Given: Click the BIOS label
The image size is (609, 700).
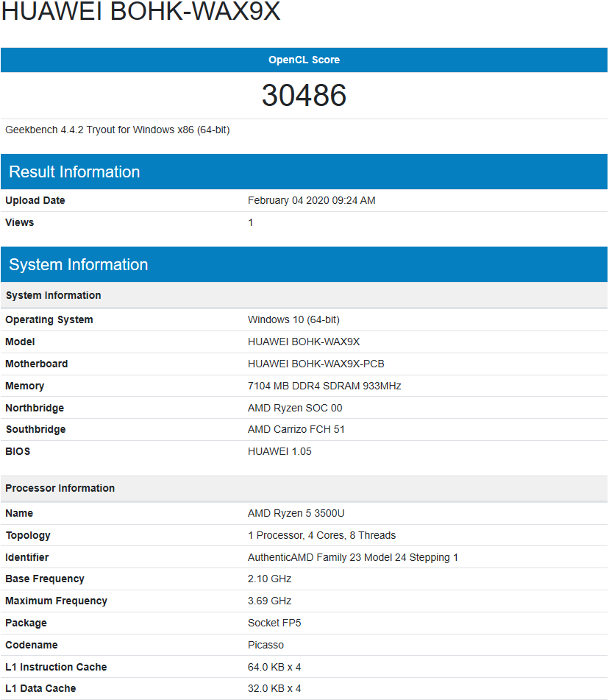Looking at the screenshot, I should [x=18, y=451].
